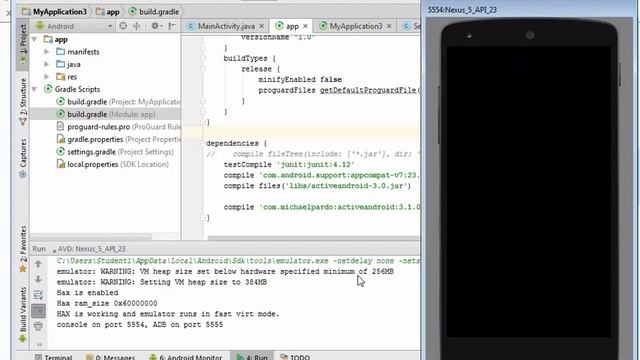Image resolution: width=640 pixels, height=360 pixels.
Task: Collapse the app module tree node
Action: click(35, 40)
